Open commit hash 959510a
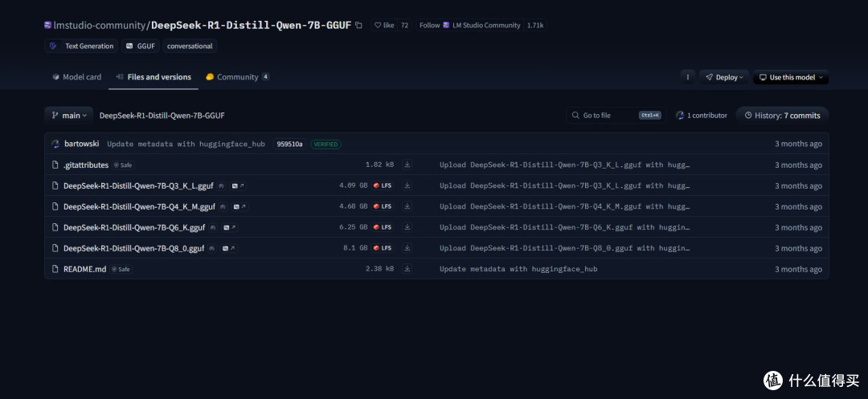 point(289,144)
